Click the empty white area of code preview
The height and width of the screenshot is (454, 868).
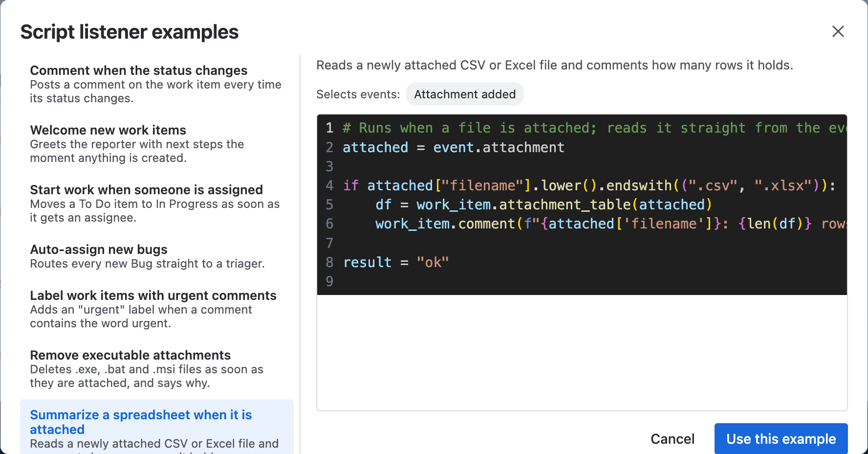(x=582, y=352)
